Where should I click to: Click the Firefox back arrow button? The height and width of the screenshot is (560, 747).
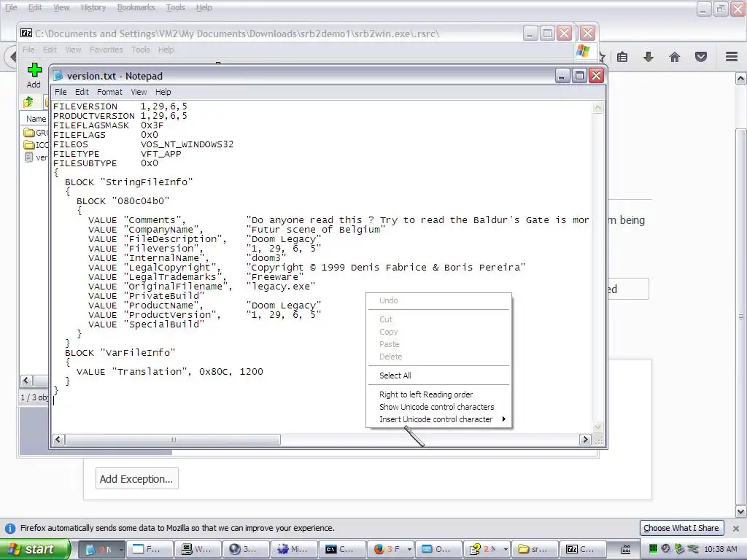[12, 57]
